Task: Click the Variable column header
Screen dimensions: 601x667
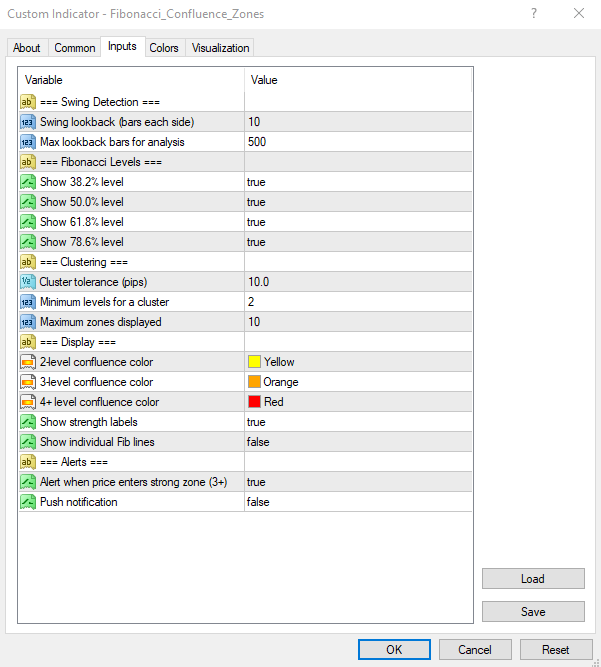Action: 131,80
